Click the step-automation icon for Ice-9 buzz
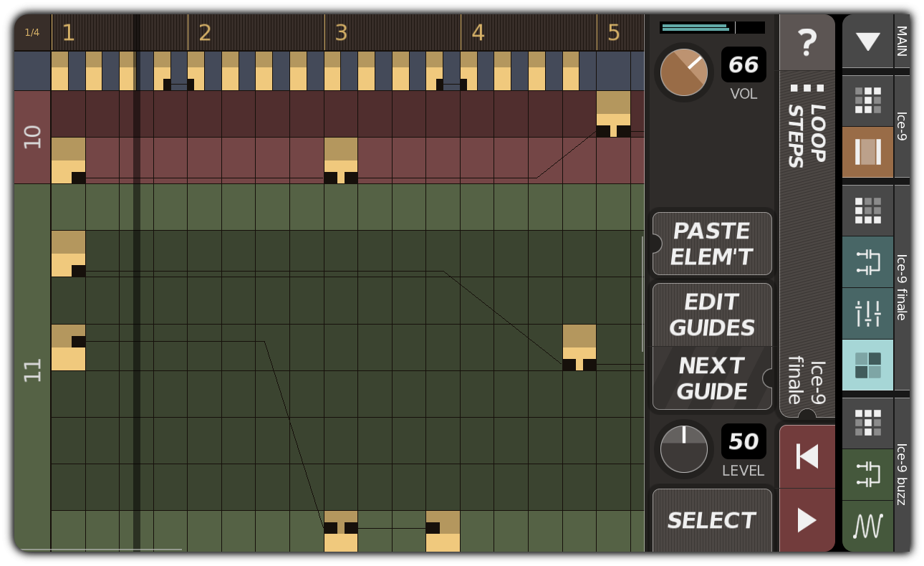The image size is (924, 566). pos(867,474)
